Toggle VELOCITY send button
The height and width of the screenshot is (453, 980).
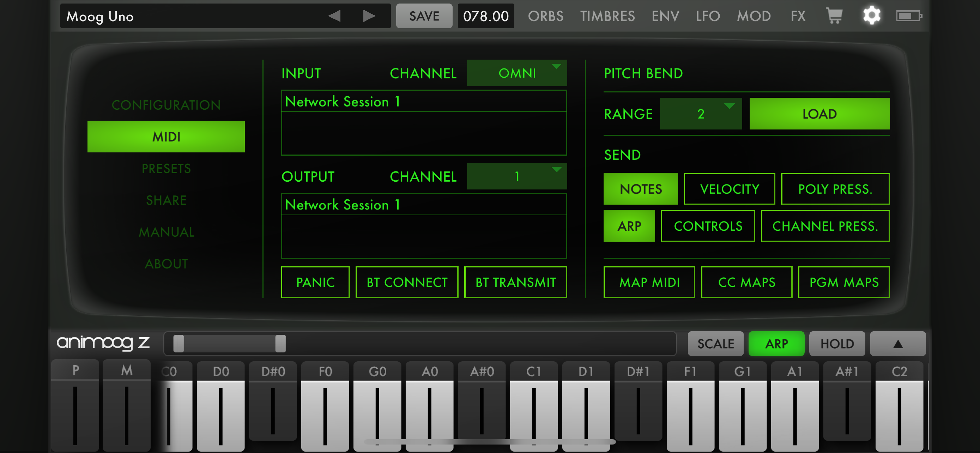[729, 189]
